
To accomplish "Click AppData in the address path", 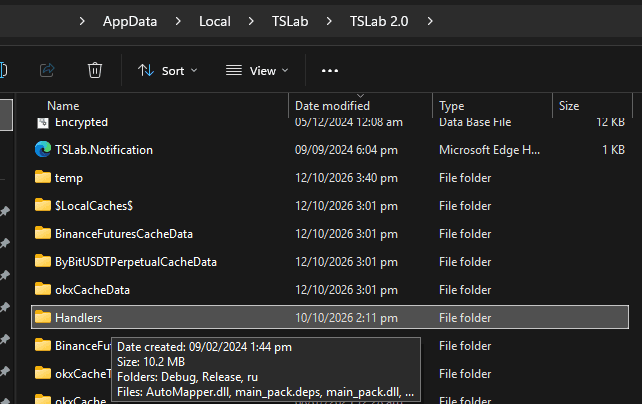I will coord(130,21).
